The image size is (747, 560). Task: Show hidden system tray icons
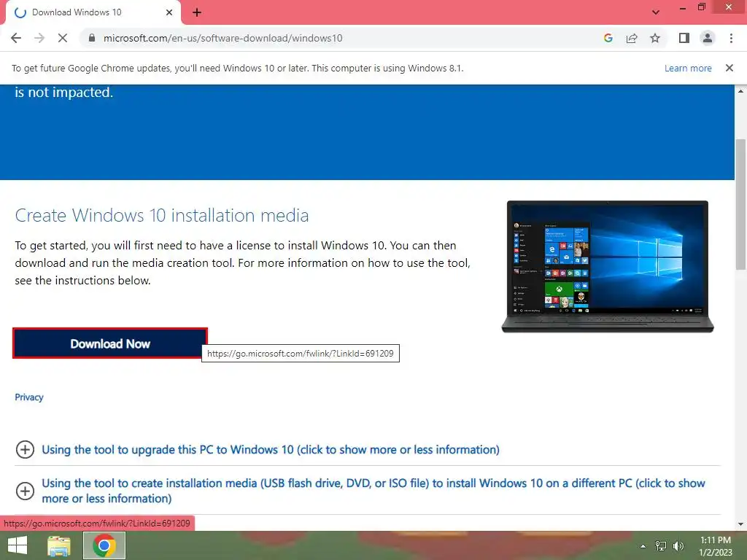pos(643,546)
